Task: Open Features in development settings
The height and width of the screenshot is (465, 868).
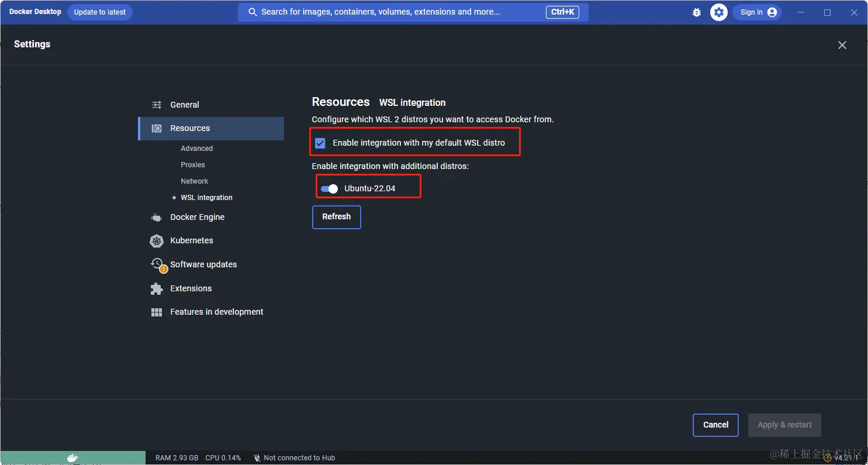Action: click(217, 312)
